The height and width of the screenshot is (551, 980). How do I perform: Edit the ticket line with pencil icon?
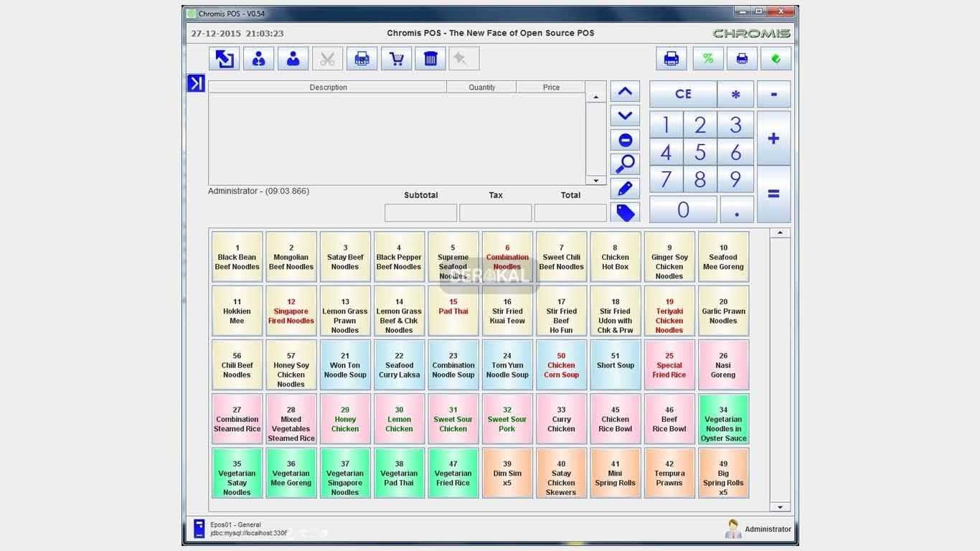tap(625, 189)
